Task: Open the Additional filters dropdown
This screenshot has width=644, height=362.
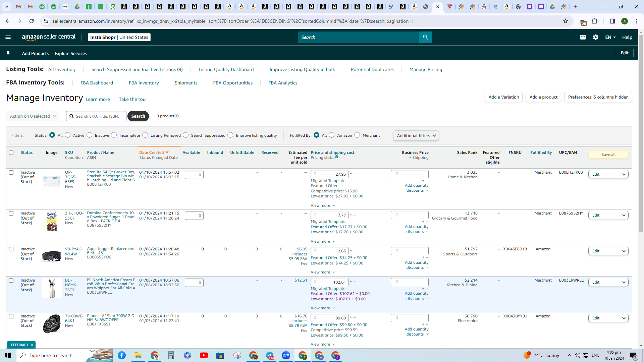Action: tap(416, 135)
